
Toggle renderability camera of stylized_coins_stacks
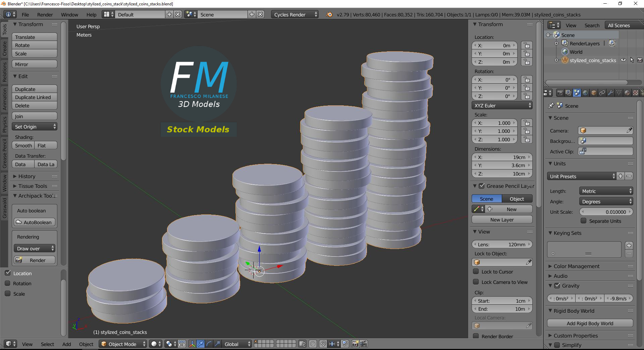[x=640, y=60]
